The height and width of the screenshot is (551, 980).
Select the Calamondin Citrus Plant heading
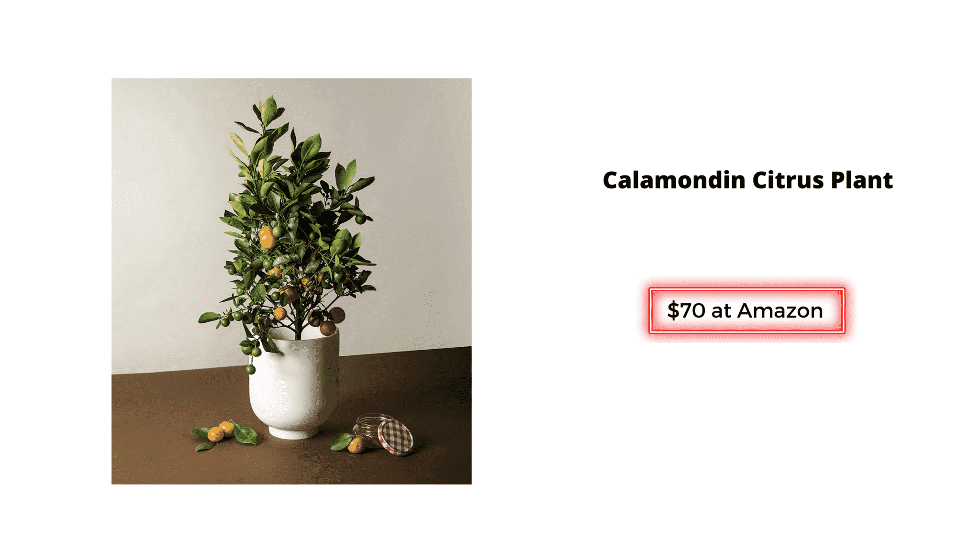[747, 180]
